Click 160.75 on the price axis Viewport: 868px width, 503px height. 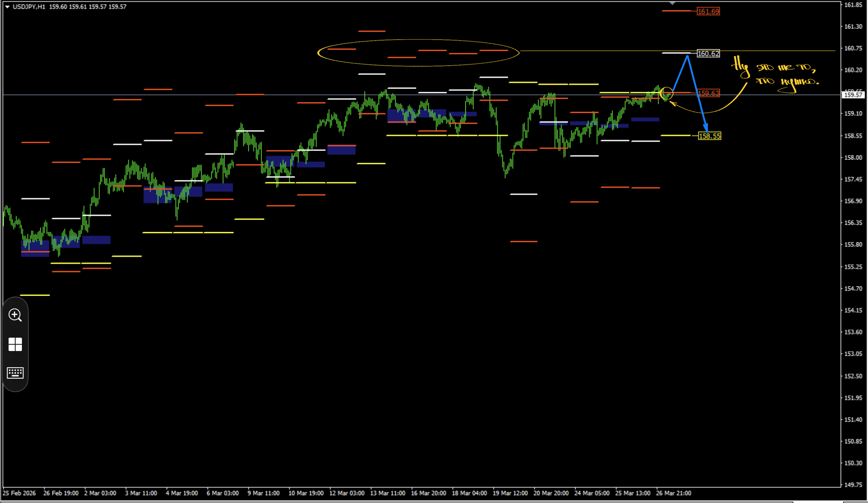853,48
